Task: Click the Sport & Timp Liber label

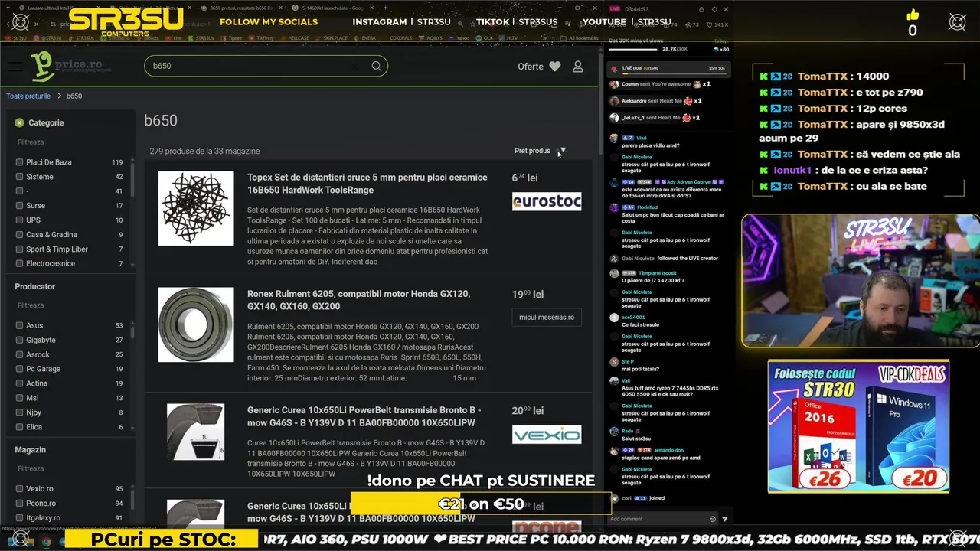Action: pos(57,249)
